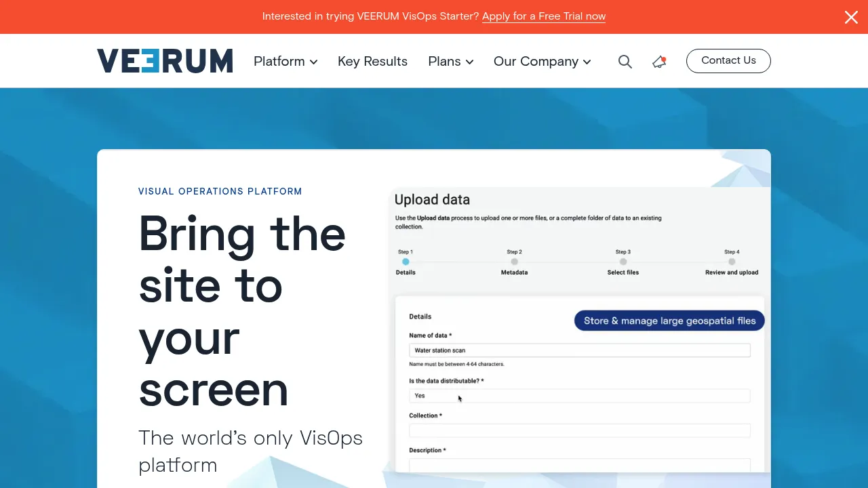Follow the Apply for a Free Trial link

[x=544, y=16]
